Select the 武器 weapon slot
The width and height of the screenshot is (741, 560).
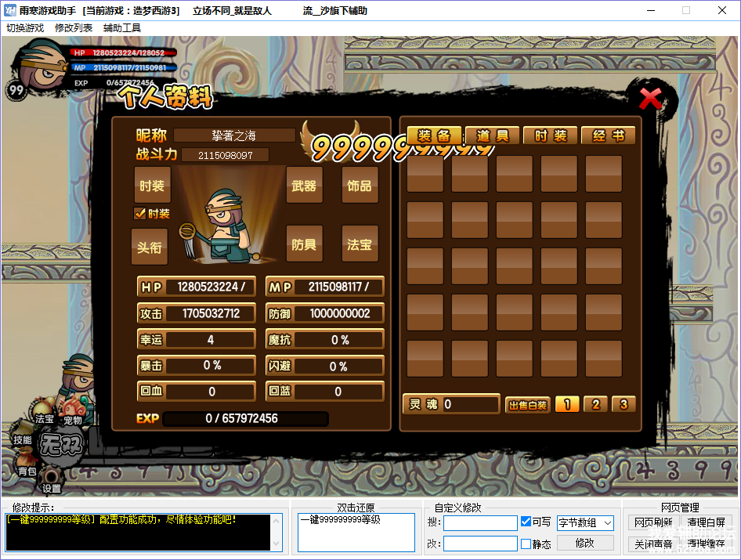click(305, 185)
